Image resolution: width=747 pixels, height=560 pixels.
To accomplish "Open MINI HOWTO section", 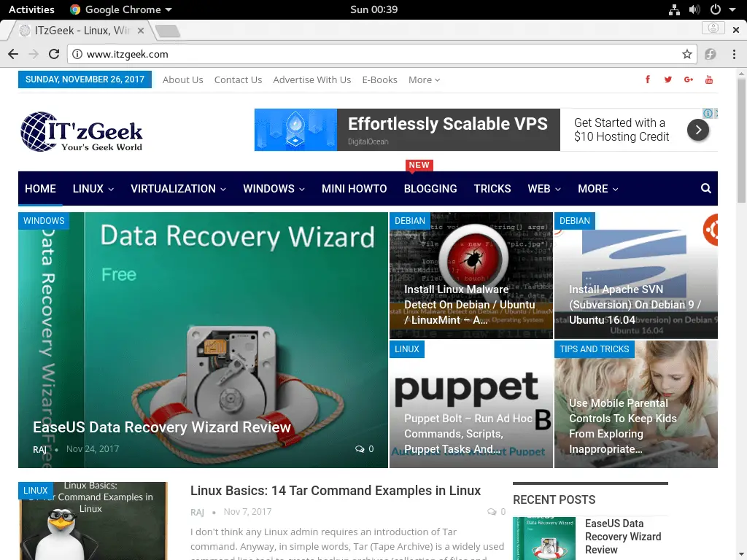I will [354, 189].
